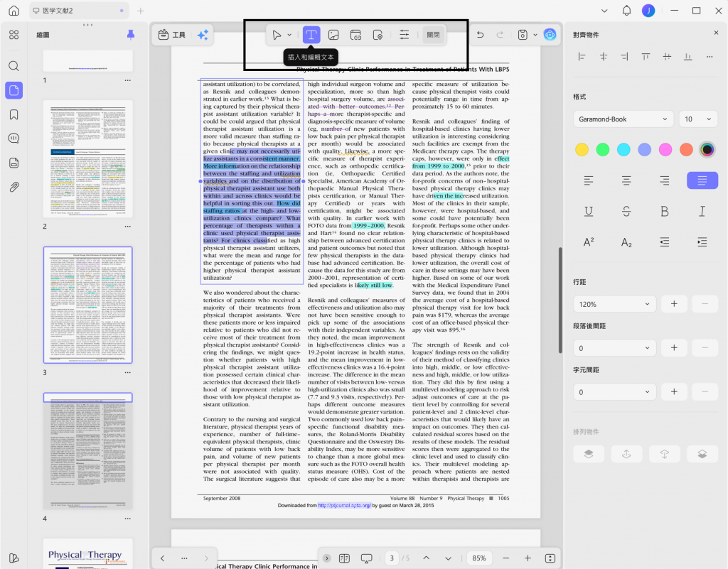Toggle two-page reading view icon
The image size is (728, 569).
pos(344,558)
